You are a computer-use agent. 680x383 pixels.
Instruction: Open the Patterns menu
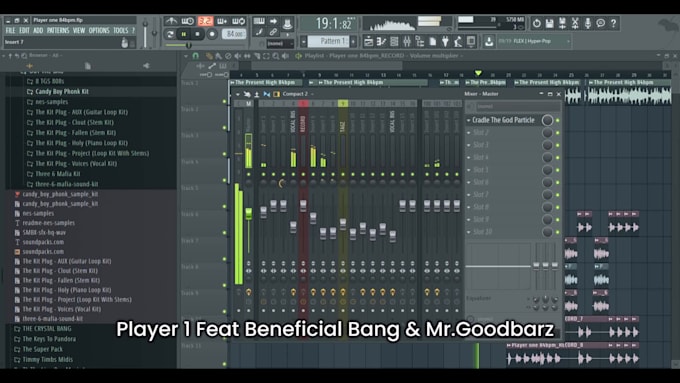pyautogui.click(x=58, y=30)
